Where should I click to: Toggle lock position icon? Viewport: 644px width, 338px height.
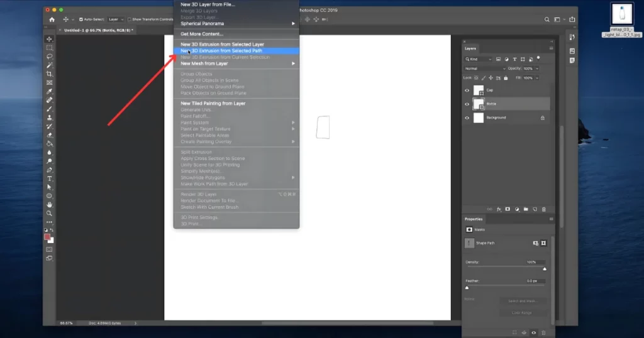pos(491,78)
